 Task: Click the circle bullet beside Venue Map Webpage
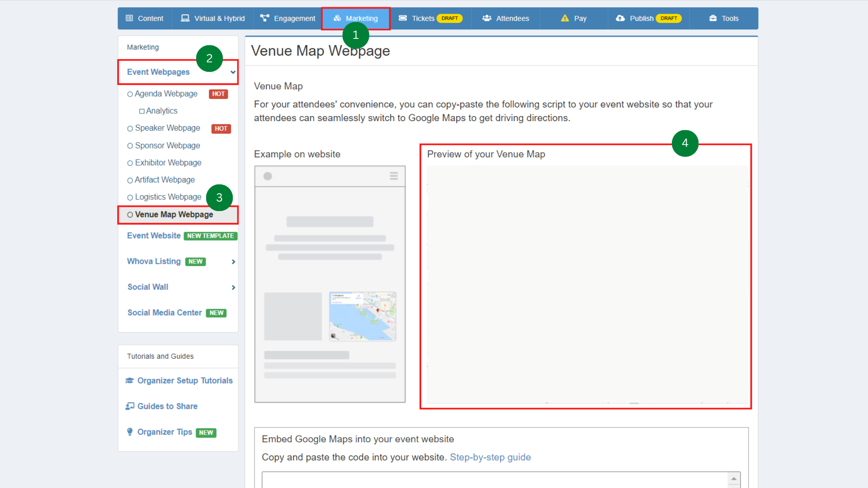[x=130, y=215]
